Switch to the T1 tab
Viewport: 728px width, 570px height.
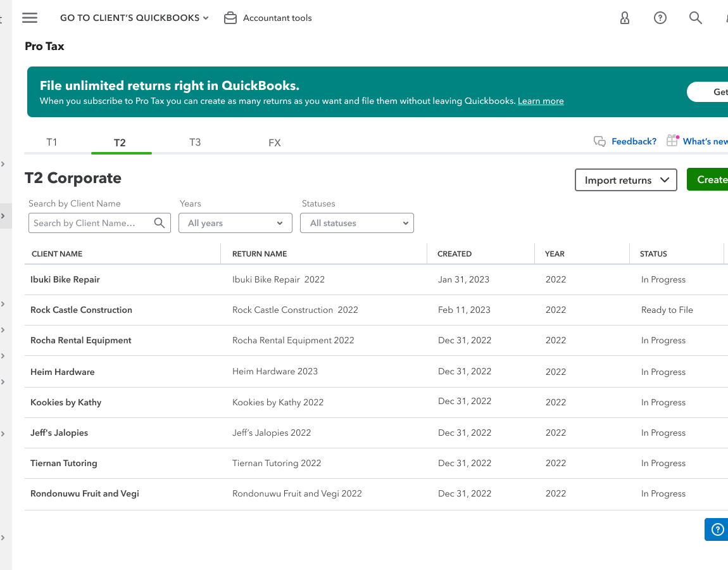pos(51,142)
